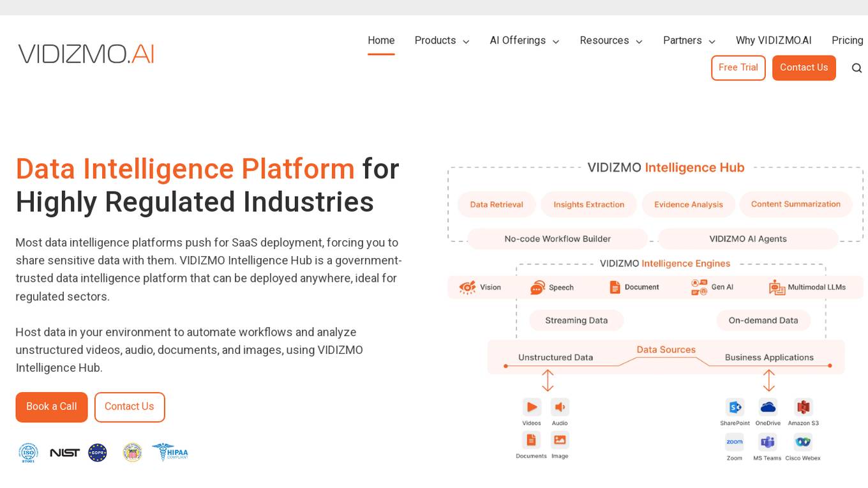Click the Unstructured Data label
The height and width of the screenshot is (488, 868).
(x=556, y=358)
